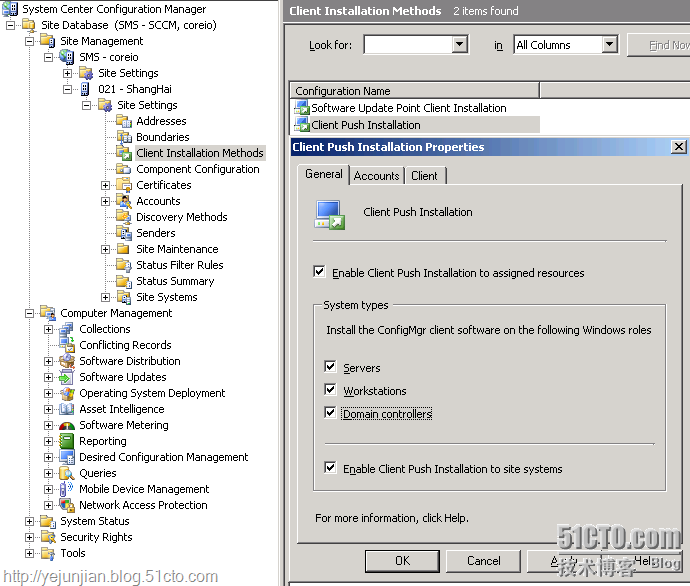Viewport: 690px width, 586px height.
Task: Click the SMS - coreio site icon
Action: tap(67, 57)
